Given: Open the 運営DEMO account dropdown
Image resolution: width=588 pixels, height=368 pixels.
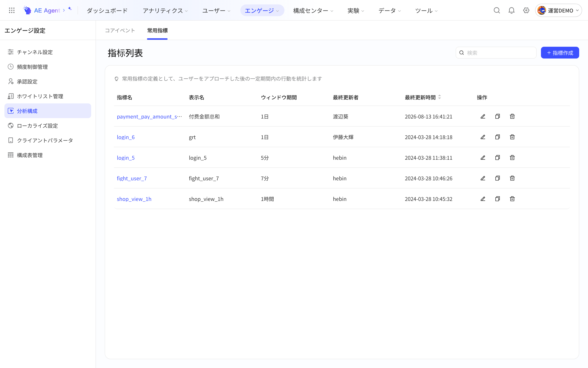Looking at the screenshot, I should point(558,10).
